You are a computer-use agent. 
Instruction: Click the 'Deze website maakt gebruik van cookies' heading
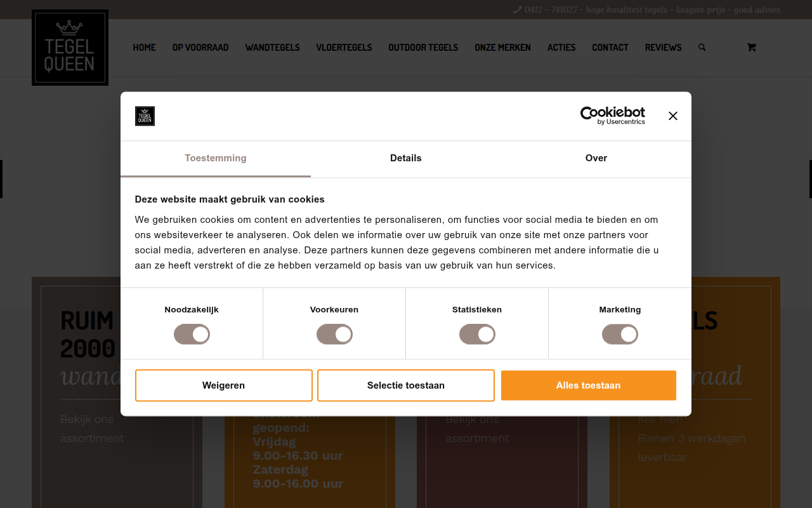pos(230,199)
